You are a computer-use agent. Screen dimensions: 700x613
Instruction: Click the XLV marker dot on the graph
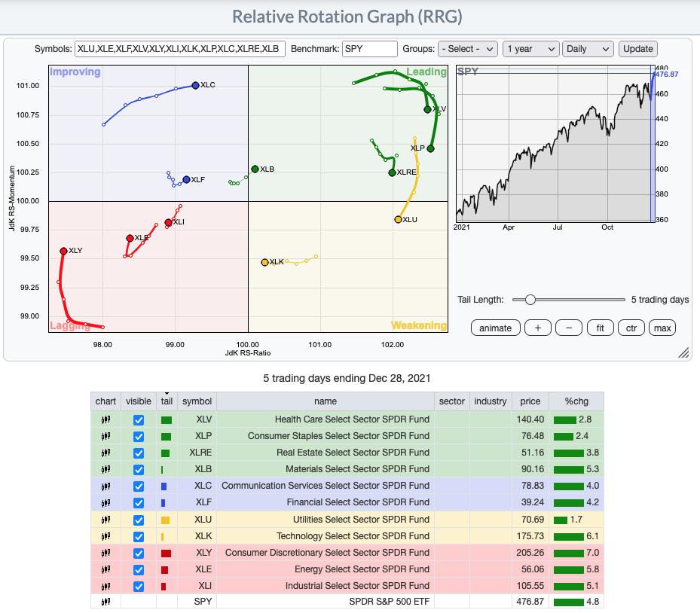coord(427,109)
